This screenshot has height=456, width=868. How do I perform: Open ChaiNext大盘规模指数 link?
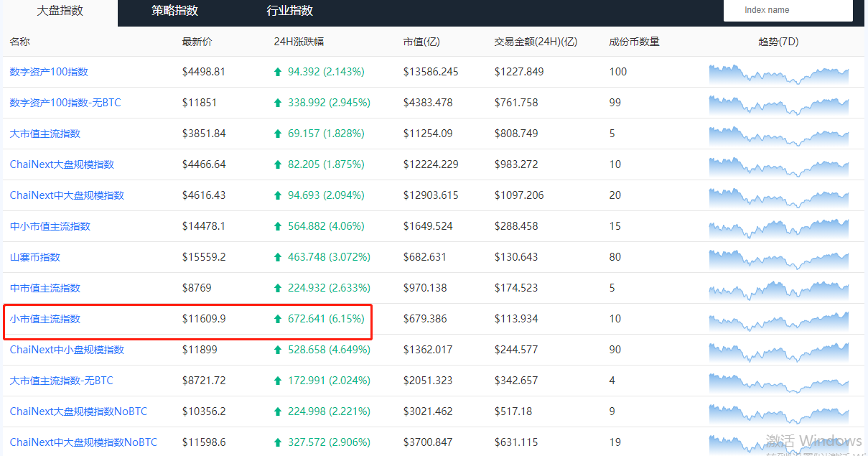point(62,164)
